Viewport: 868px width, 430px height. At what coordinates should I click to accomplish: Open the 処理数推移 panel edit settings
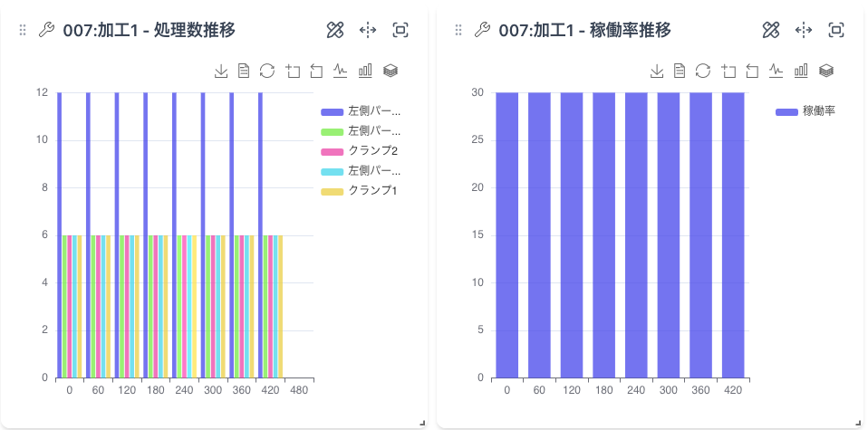point(335,31)
